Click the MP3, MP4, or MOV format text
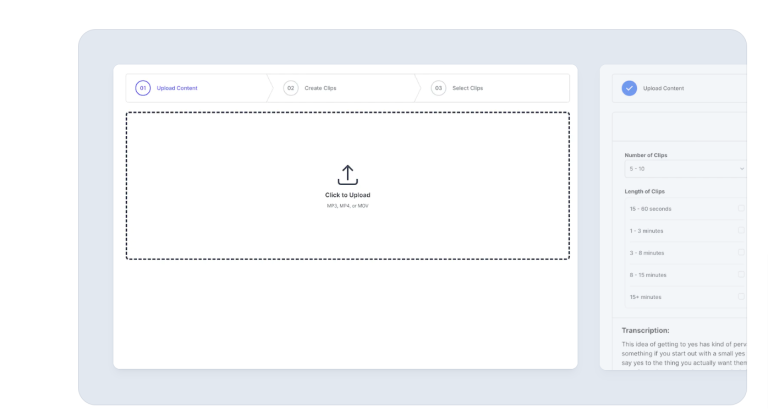The height and width of the screenshot is (419, 768). point(347,206)
